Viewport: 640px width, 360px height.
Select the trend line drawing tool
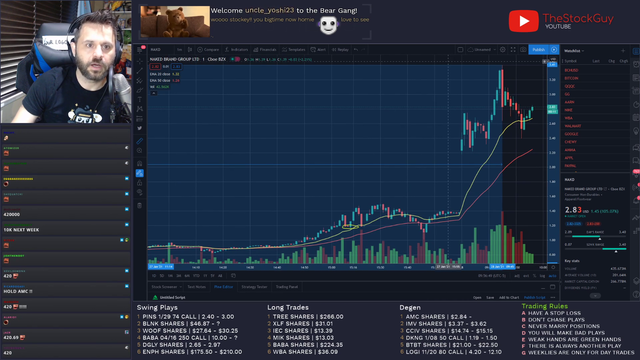coord(140,71)
